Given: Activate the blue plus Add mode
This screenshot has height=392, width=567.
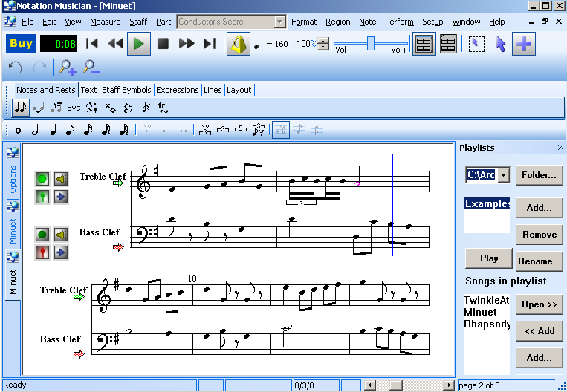Looking at the screenshot, I should point(524,44).
